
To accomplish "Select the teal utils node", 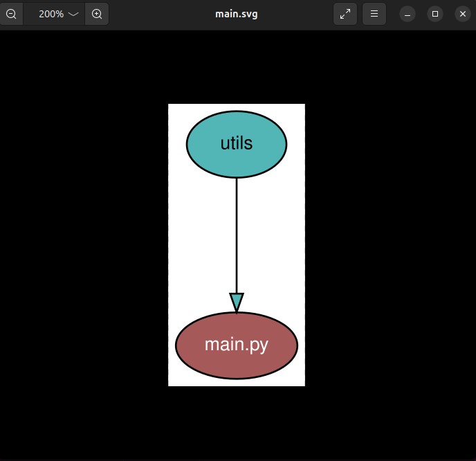I will [x=237, y=144].
